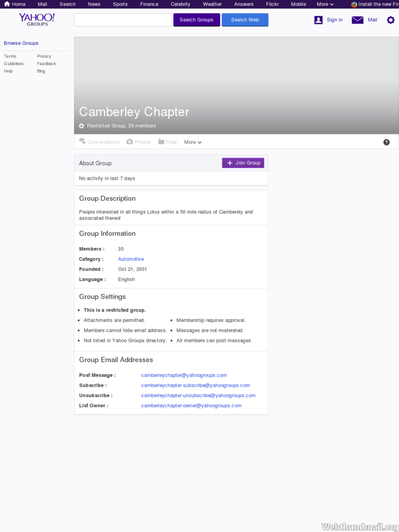Focus the search text input field
Screen dimensions: 399x532
click(123, 20)
